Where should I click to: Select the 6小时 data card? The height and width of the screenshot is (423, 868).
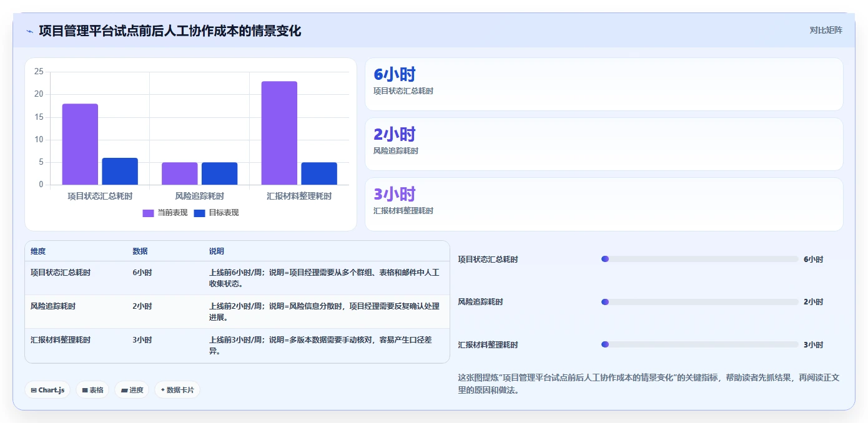point(604,84)
